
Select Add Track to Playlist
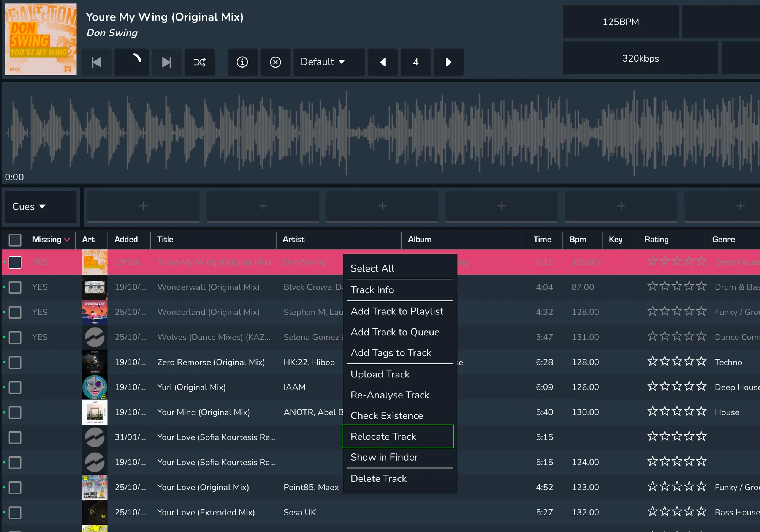click(x=397, y=311)
